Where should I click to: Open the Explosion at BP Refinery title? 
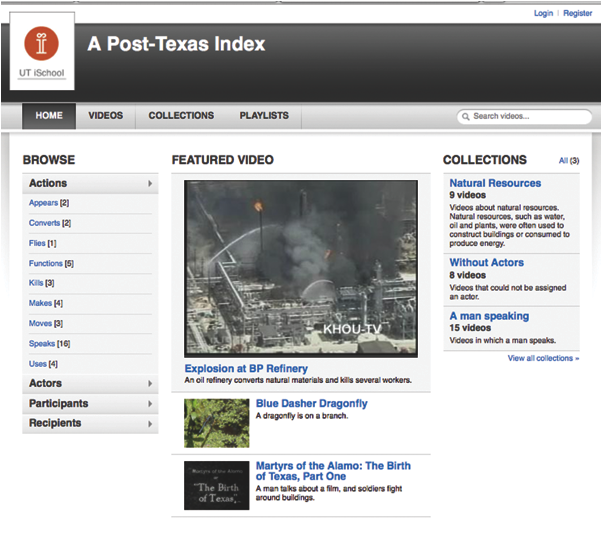click(246, 368)
